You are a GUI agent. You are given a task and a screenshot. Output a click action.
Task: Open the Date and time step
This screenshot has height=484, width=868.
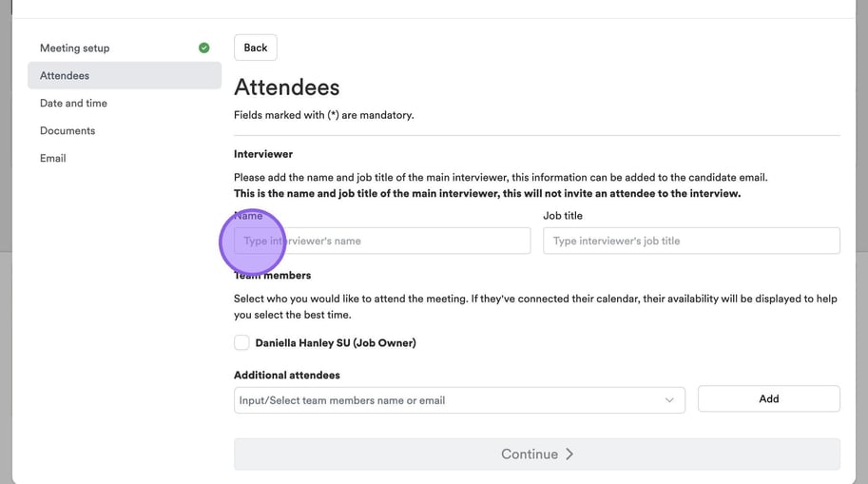(73, 103)
